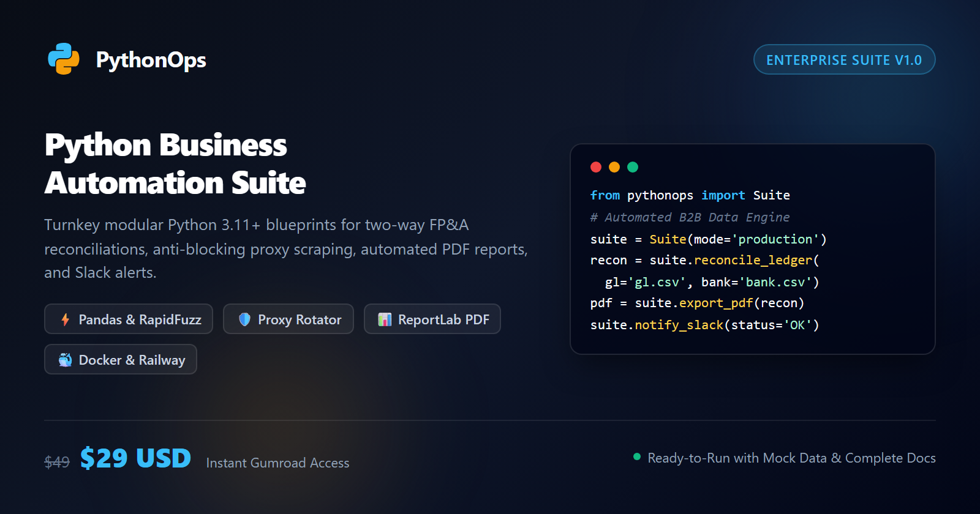The image size is (980, 514).
Task: Click the Python Business Automation Suite headline
Action: point(175,164)
